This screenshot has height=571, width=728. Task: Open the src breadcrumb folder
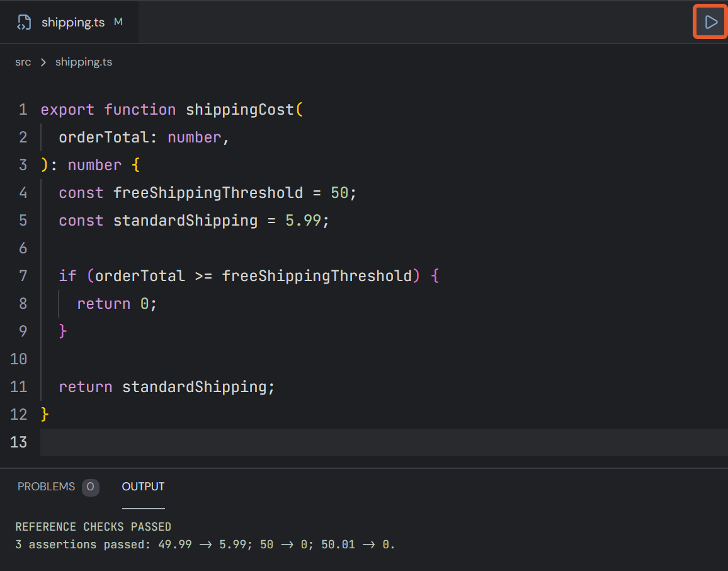point(23,62)
